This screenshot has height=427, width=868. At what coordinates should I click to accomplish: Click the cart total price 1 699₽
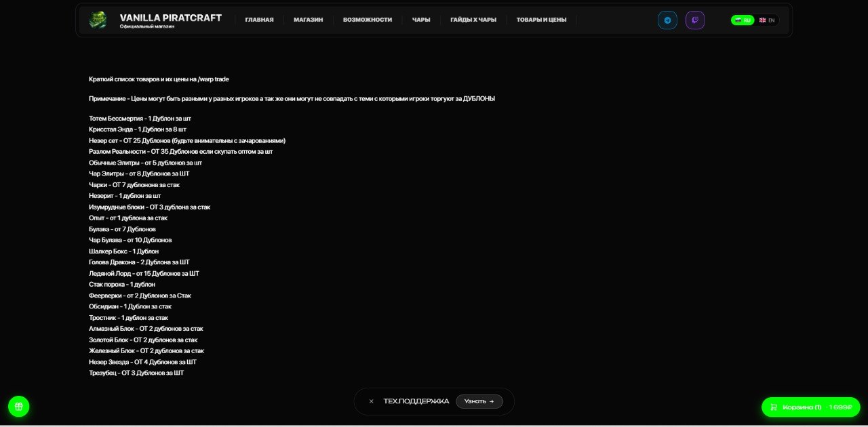point(840,407)
